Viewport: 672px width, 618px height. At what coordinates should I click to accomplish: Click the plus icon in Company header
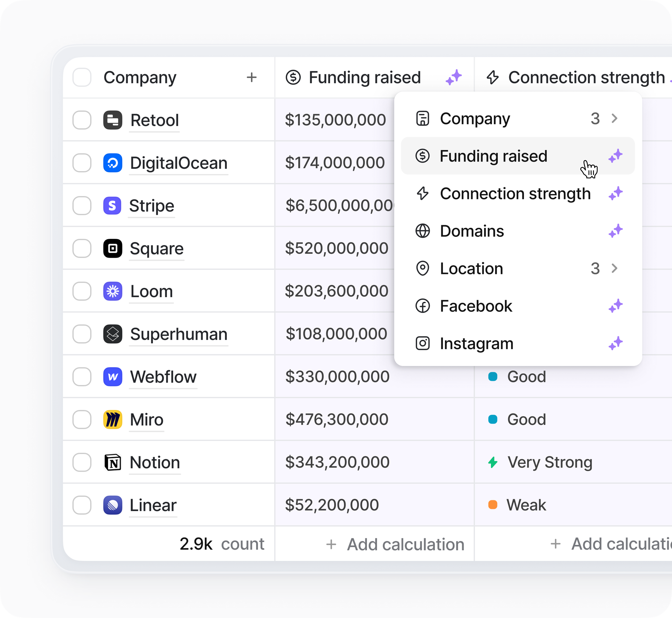[251, 78]
